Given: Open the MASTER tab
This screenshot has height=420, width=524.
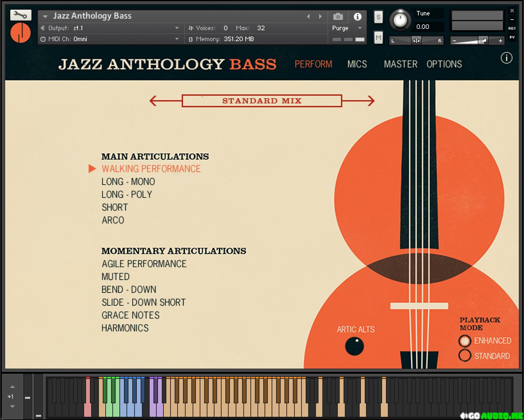Looking at the screenshot, I should point(400,64).
